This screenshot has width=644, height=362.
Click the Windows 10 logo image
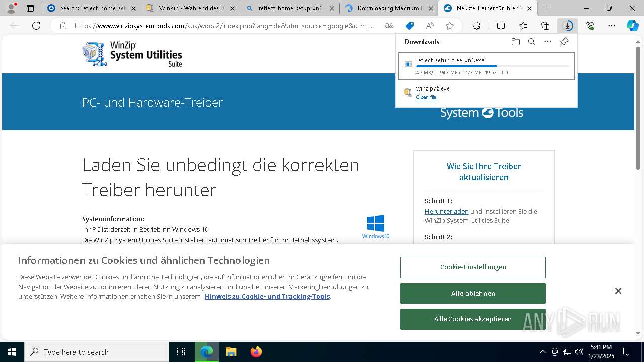coord(376,227)
